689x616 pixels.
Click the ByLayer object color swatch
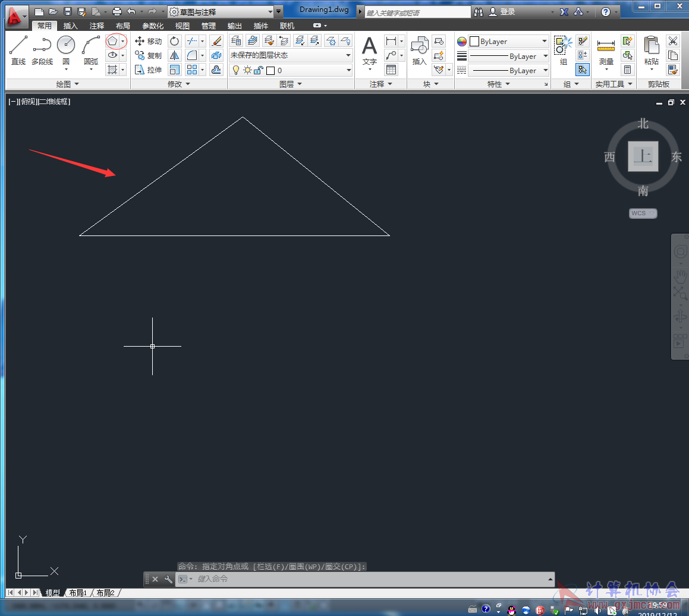pos(474,42)
